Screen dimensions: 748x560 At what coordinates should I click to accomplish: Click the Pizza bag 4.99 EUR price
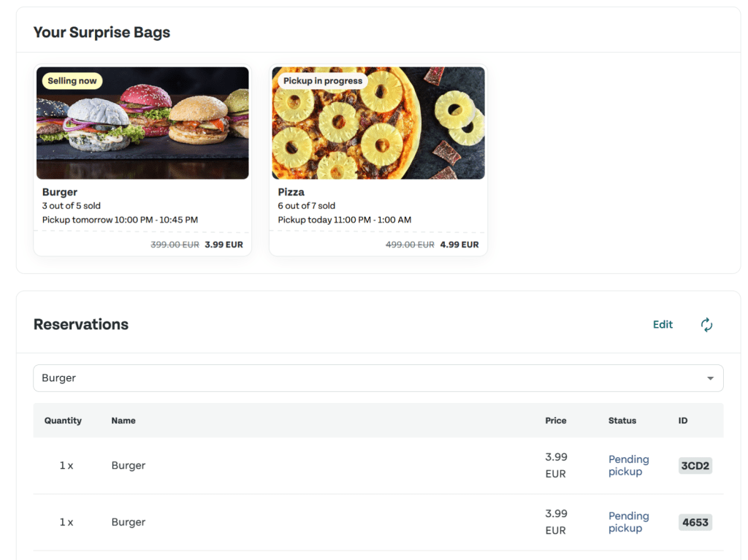coord(459,245)
